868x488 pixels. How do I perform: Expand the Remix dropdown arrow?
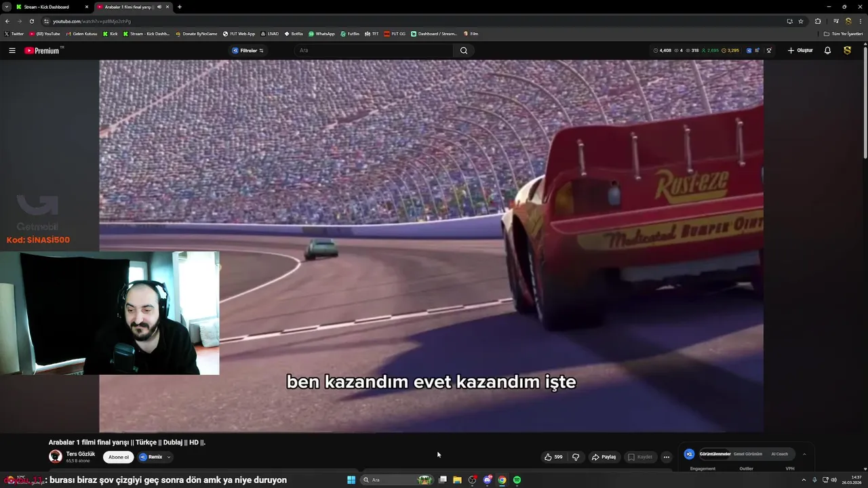coord(169,457)
